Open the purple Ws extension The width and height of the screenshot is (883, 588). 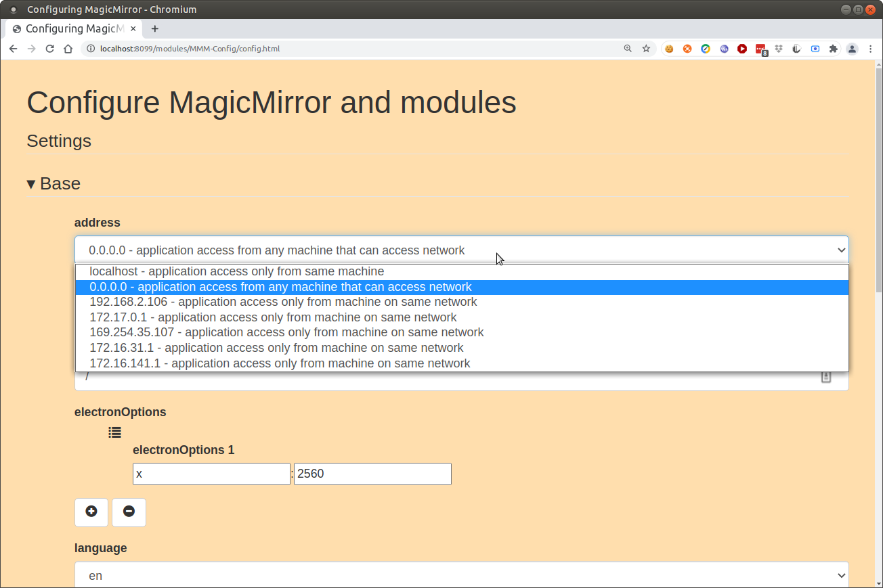click(x=724, y=49)
